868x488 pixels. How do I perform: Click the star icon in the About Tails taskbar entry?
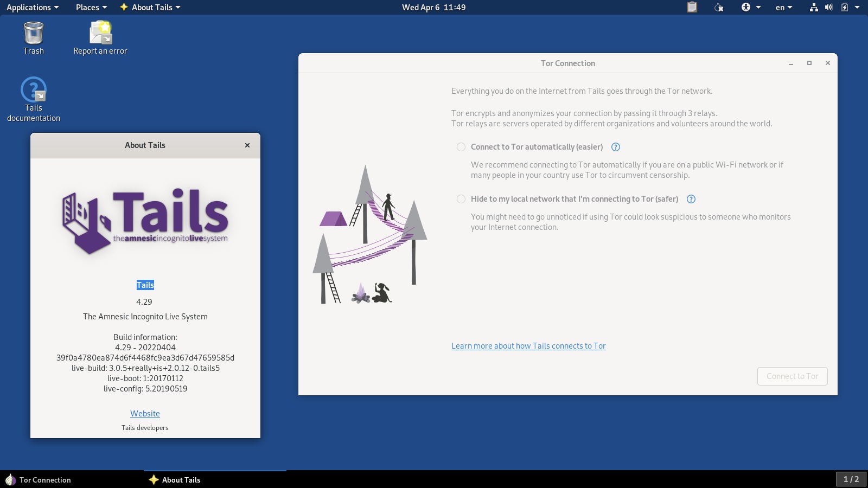pyautogui.click(x=154, y=479)
